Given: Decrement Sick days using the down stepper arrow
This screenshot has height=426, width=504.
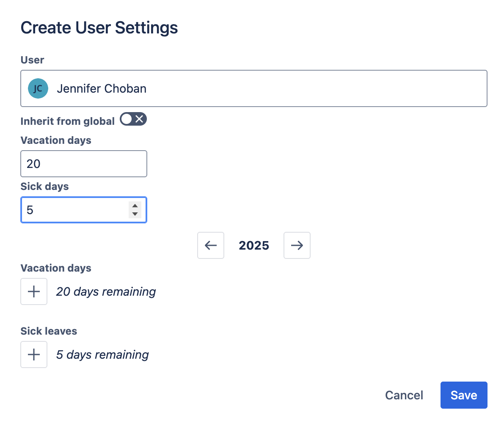Looking at the screenshot, I should click(135, 213).
